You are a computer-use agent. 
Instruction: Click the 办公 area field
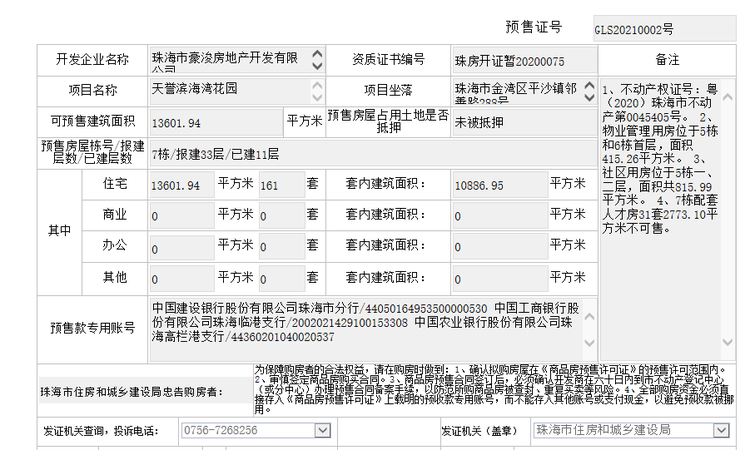click(x=182, y=247)
